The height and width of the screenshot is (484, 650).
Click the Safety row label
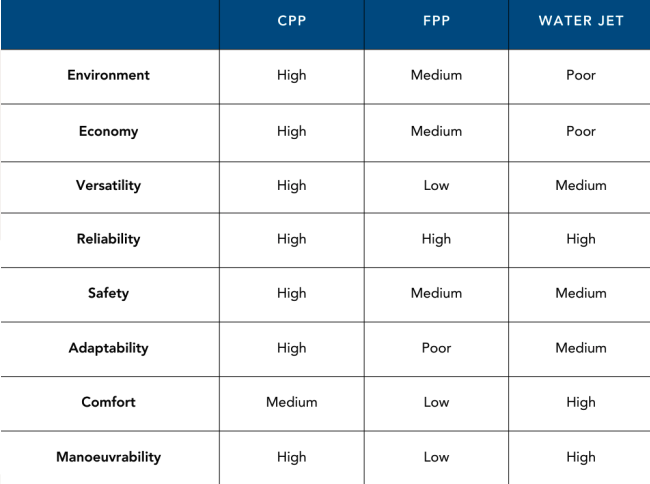coord(108,293)
